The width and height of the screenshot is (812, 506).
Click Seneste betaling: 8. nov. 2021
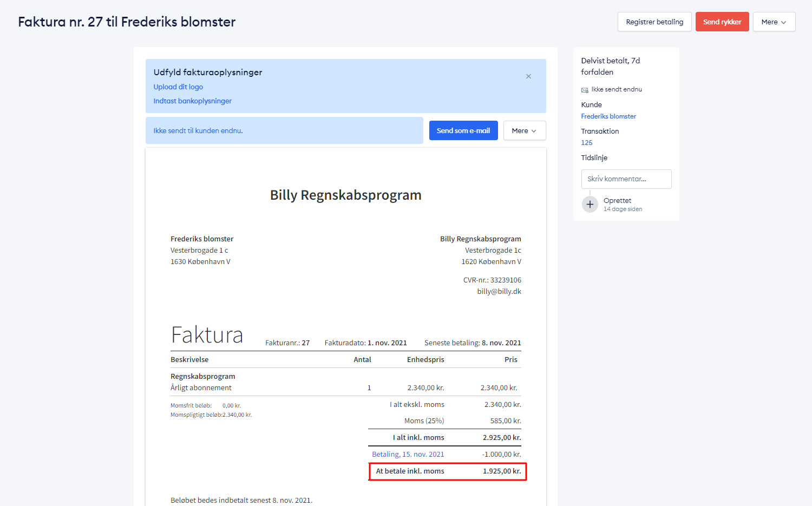(473, 343)
